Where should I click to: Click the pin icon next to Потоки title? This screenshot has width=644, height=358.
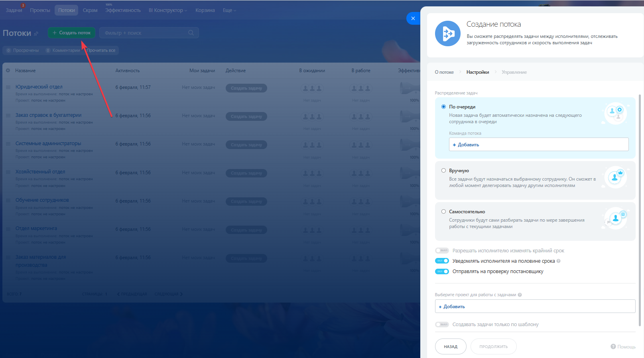pos(36,33)
